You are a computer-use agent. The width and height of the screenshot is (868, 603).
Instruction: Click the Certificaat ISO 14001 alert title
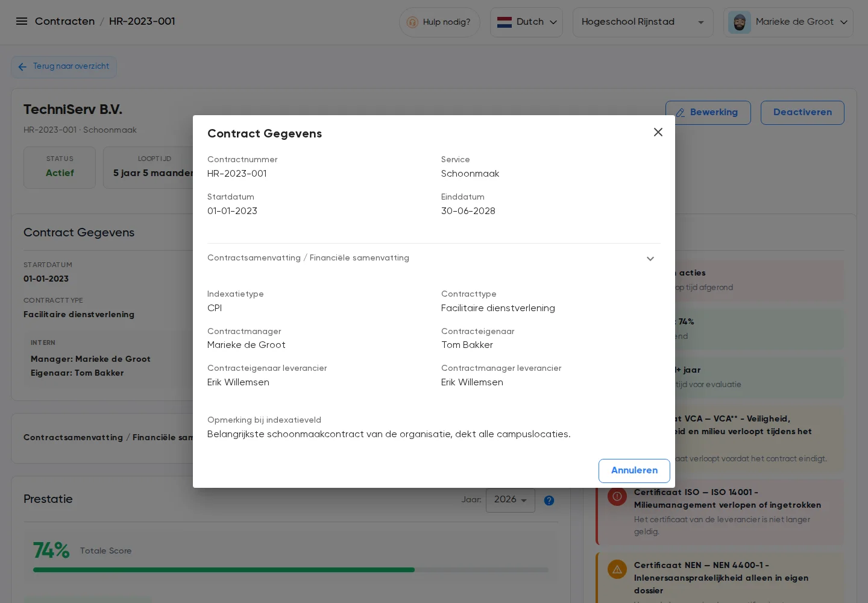coord(728,499)
